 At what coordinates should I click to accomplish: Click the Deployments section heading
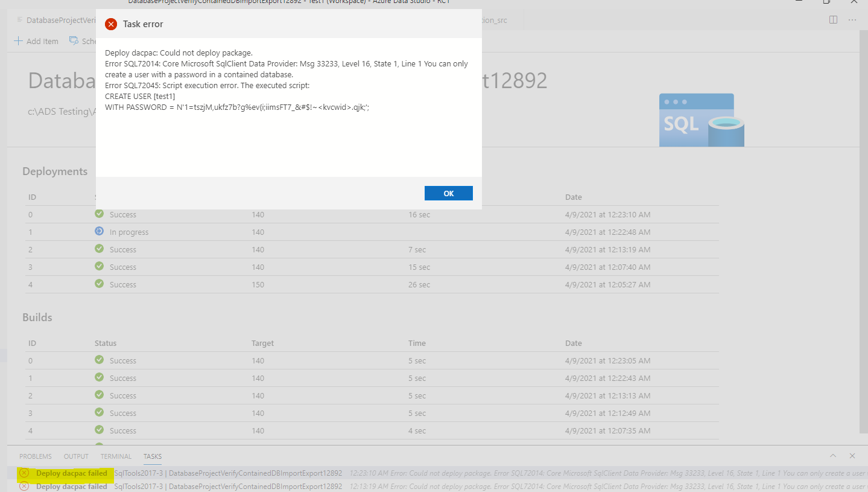coord(55,171)
